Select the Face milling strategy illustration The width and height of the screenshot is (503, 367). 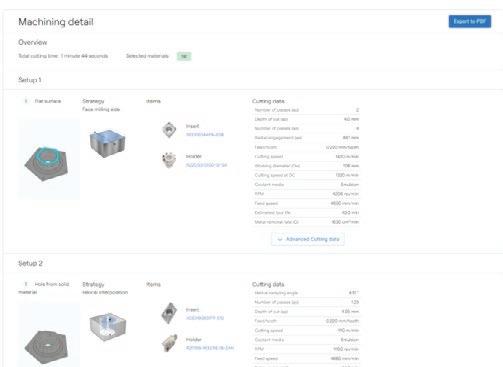107,143
